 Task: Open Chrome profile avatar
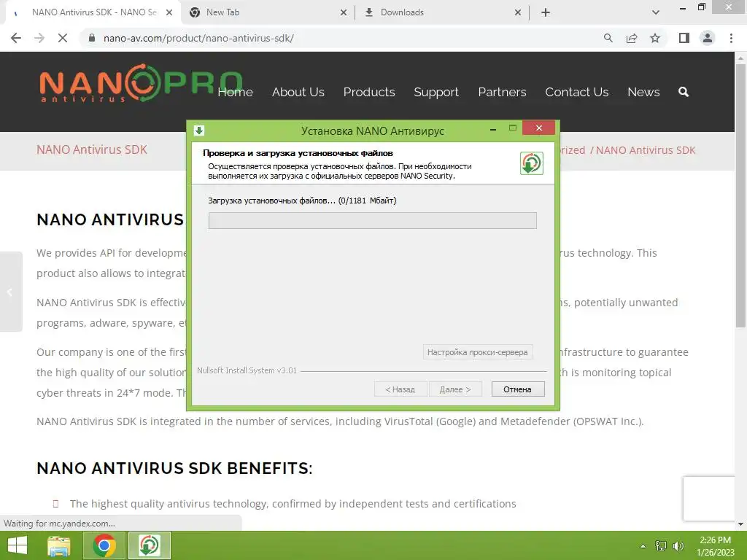[x=708, y=38]
